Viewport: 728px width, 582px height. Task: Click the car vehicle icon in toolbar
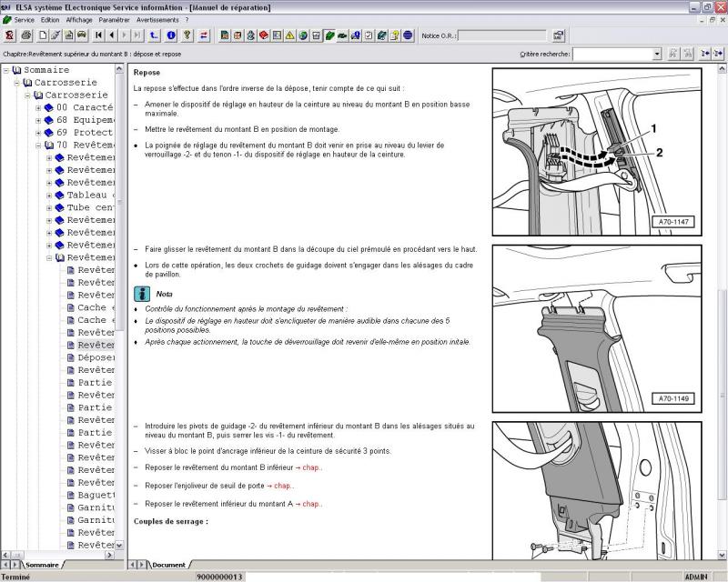pos(82,35)
